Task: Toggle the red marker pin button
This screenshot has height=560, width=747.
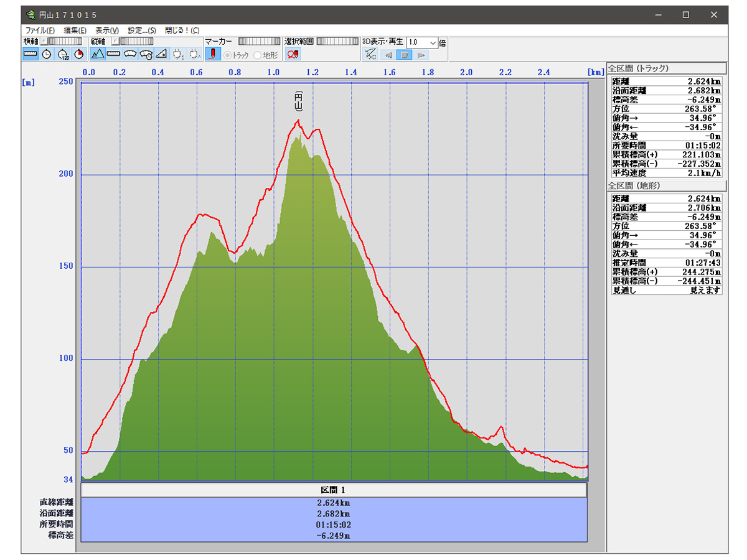Action: (x=212, y=54)
